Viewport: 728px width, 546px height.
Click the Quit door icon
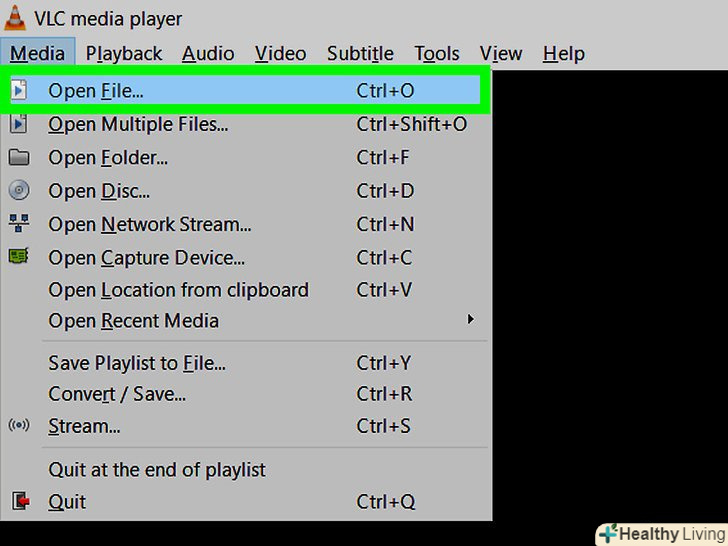19,501
